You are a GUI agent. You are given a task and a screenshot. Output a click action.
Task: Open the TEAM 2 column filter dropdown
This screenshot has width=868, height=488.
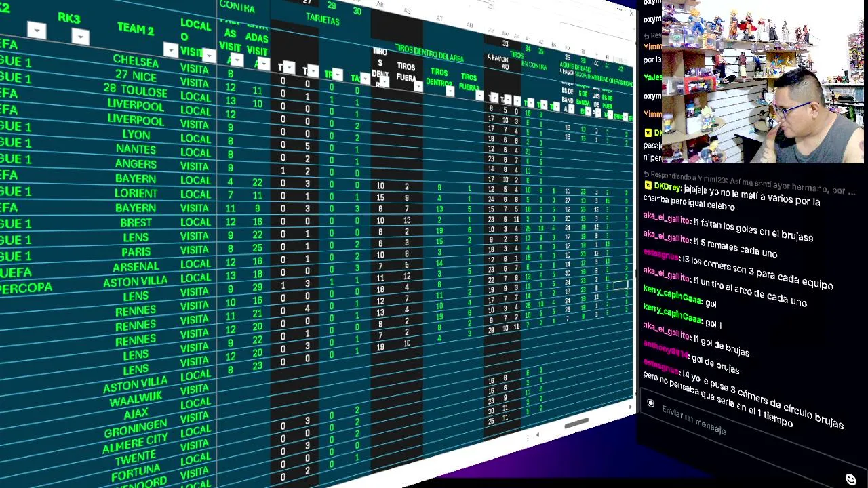coord(170,49)
